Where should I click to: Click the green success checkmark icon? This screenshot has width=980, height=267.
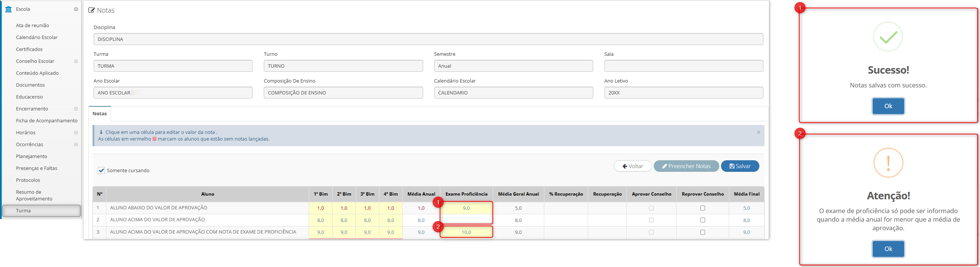[888, 37]
